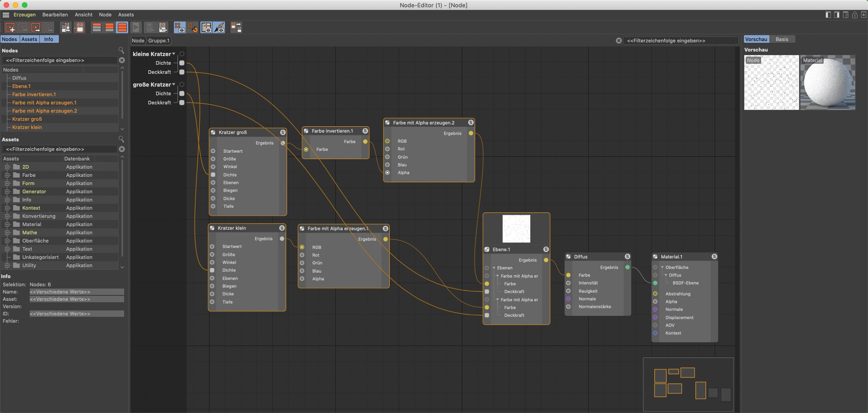Open the Bearbeiten menu

click(55, 15)
